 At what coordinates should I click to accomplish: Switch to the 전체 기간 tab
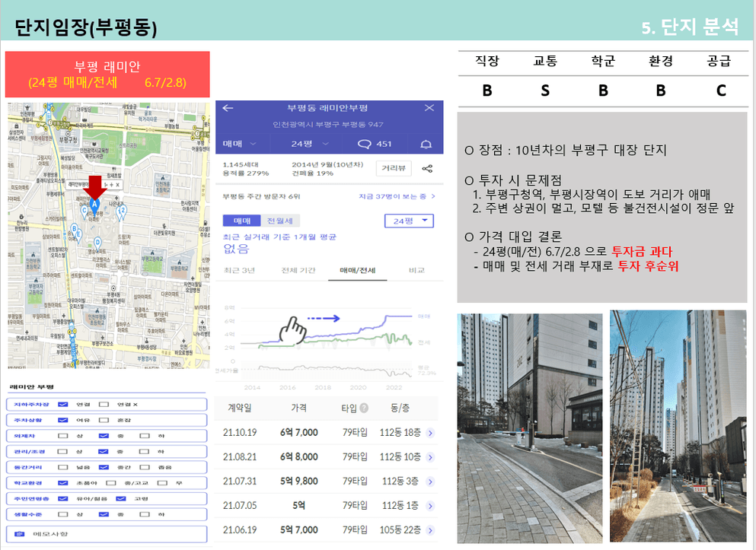pos(298,271)
